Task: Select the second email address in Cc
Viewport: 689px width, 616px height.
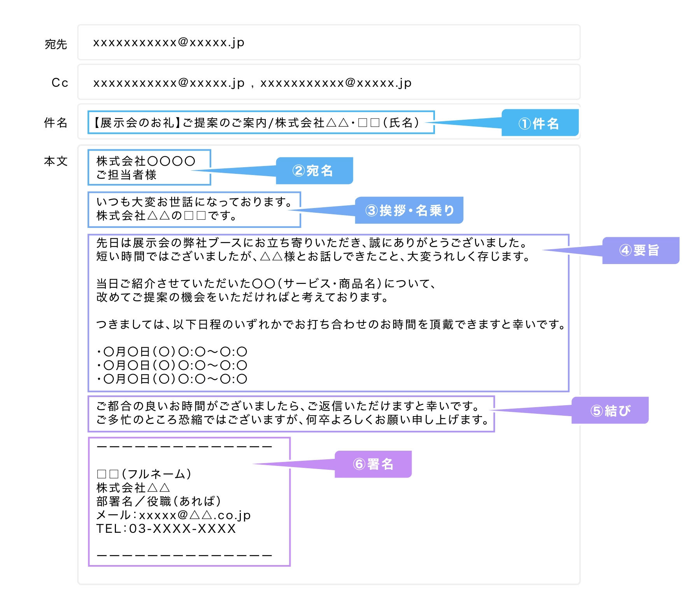Action: pos(336,83)
